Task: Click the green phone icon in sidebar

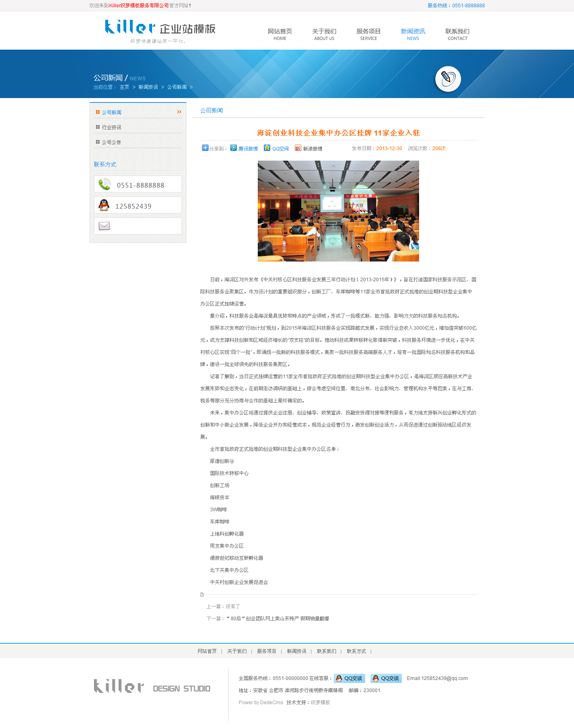Action: coord(104,184)
